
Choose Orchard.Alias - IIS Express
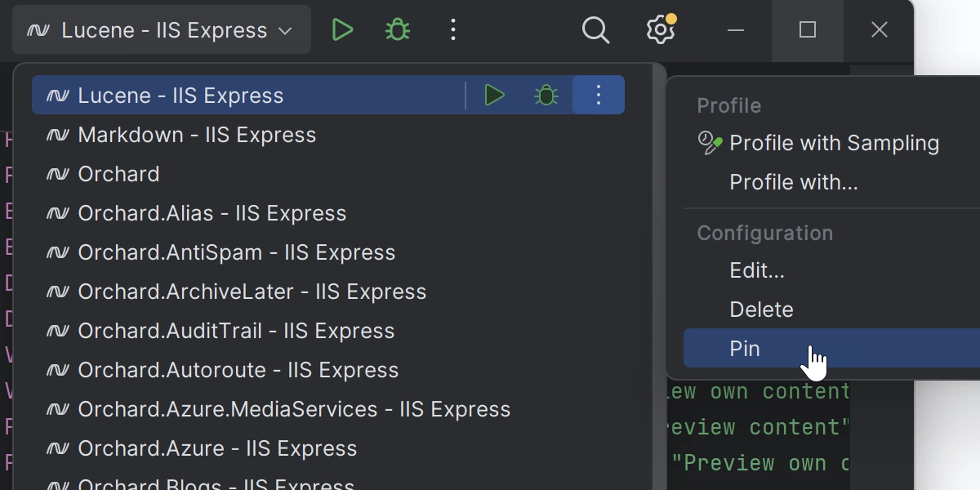point(328,213)
